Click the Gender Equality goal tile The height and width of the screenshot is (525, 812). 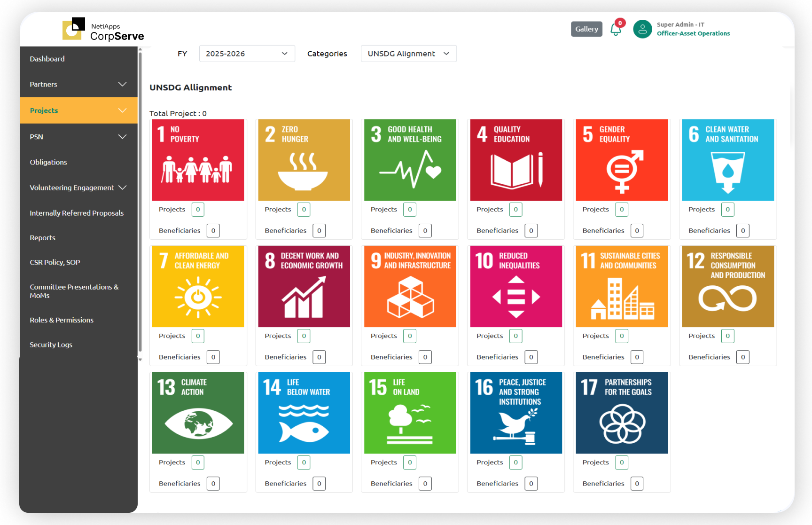click(622, 160)
